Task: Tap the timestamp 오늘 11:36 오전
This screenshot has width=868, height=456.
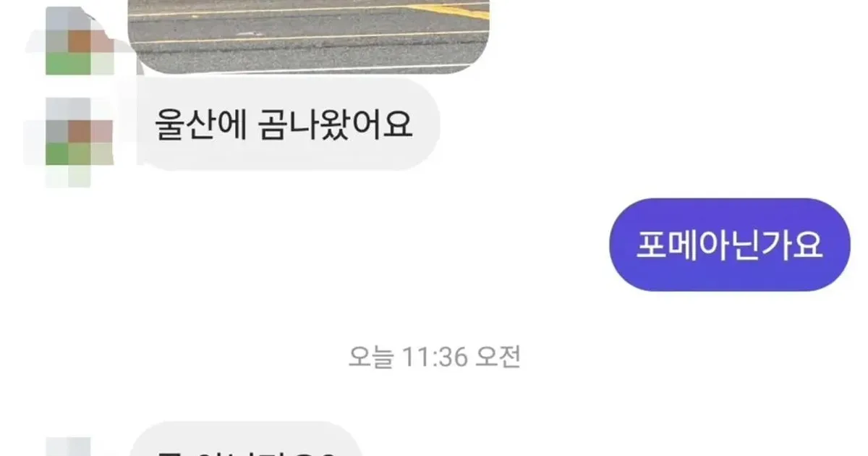Action: (x=434, y=357)
